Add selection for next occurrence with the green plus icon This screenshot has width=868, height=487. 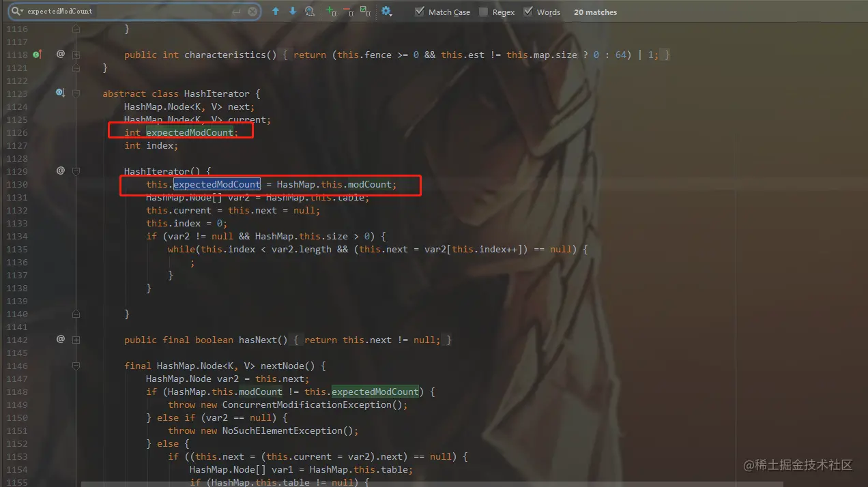pos(331,12)
